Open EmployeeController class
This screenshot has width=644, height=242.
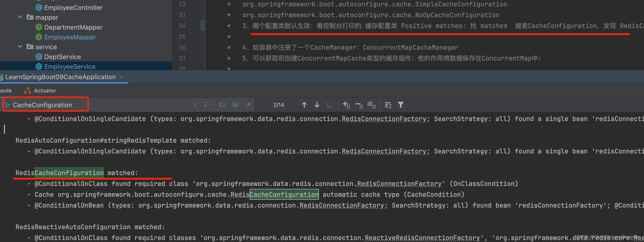click(73, 7)
